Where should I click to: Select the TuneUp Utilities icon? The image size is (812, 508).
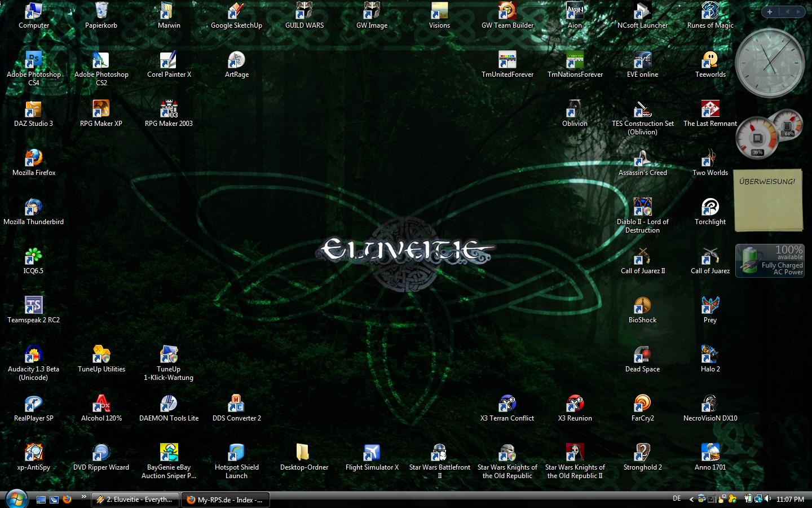[101, 359]
